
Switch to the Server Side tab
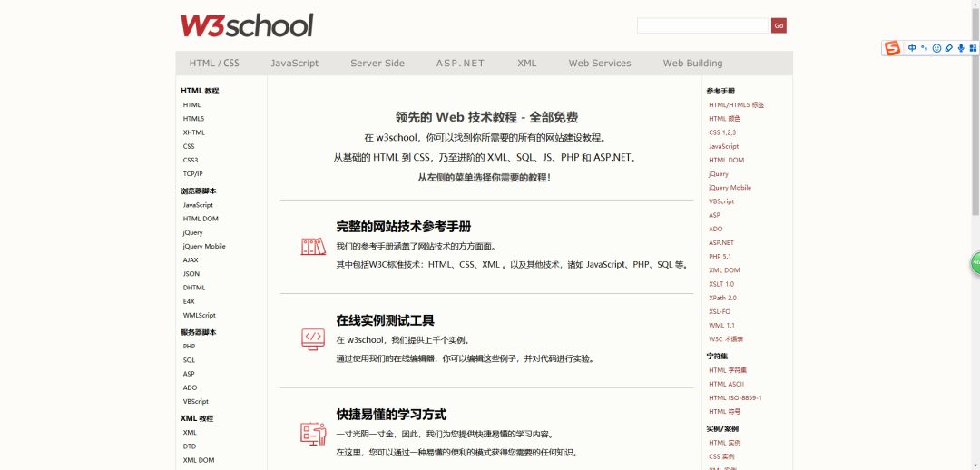[377, 64]
